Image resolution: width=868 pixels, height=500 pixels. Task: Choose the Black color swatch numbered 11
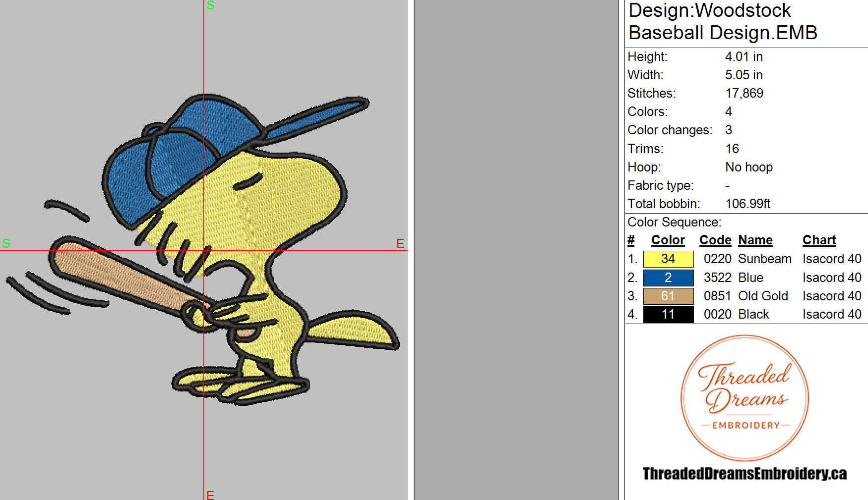[x=668, y=315]
